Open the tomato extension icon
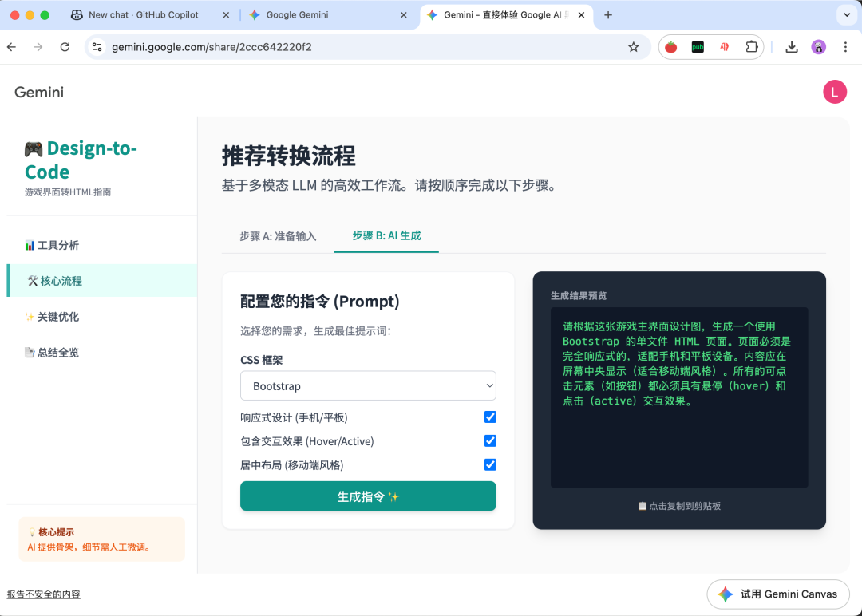862x616 pixels. pos(670,47)
